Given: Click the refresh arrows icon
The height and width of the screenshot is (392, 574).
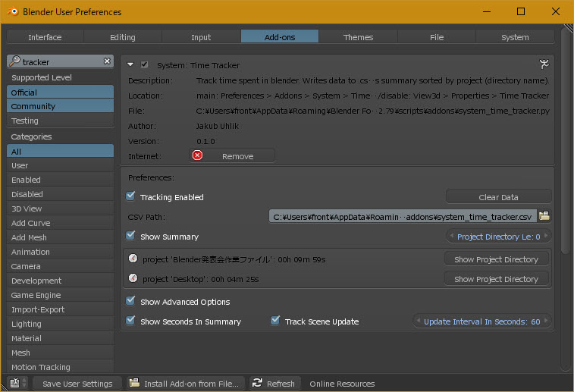Looking at the screenshot, I should point(257,383).
